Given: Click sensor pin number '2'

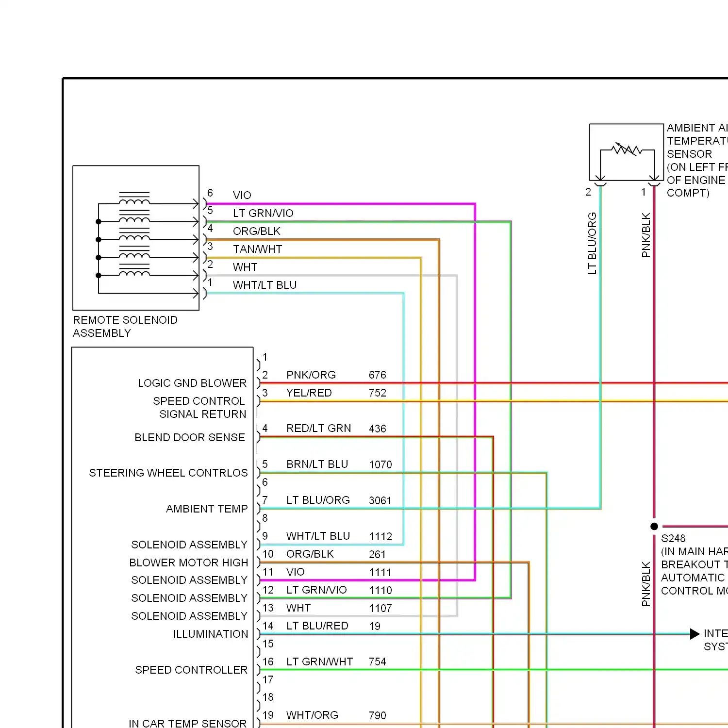Looking at the screenshot, I should tap(588, 192).
